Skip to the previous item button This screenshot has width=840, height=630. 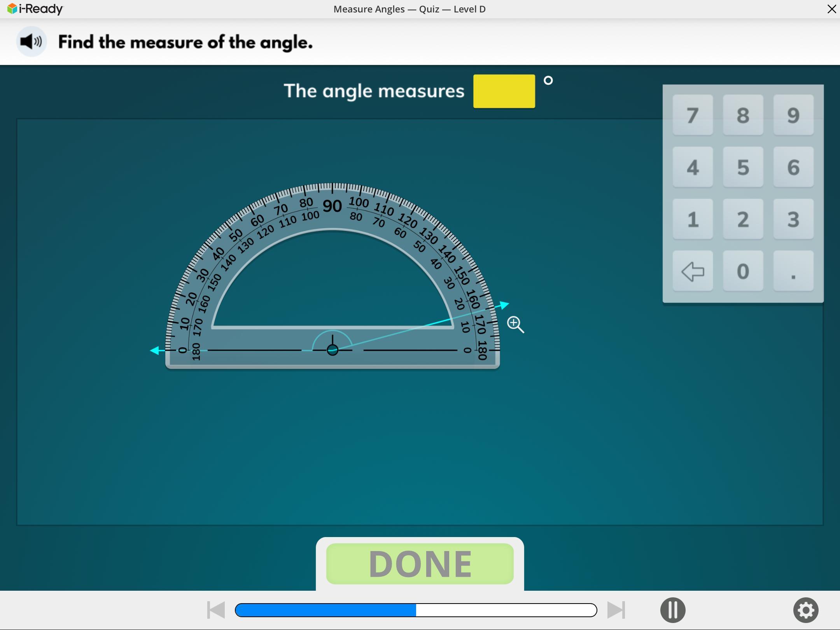pos(216,610)
